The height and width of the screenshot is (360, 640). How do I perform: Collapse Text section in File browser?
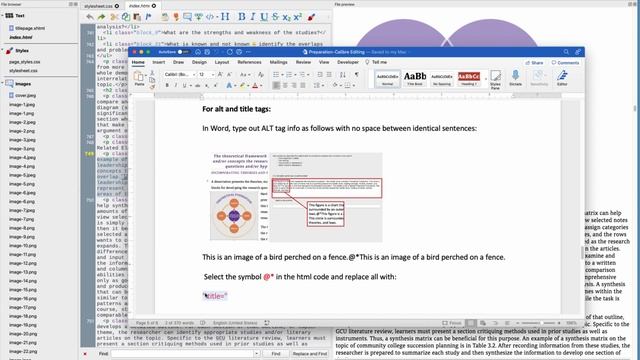tap(2, 16)
